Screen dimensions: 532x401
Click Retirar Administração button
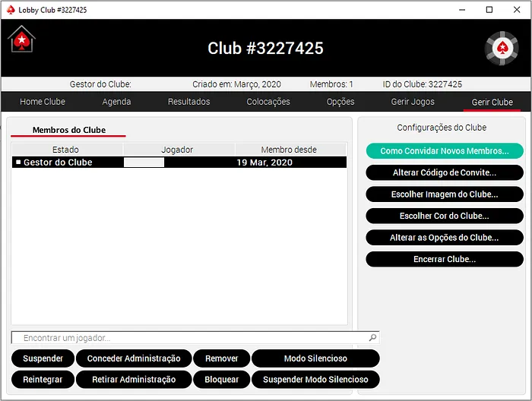[134, 379]
